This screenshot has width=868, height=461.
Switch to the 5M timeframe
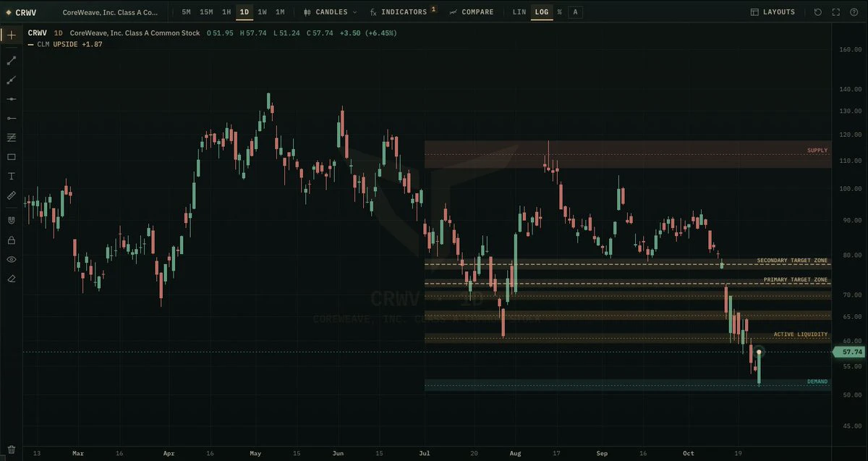pos(187,12)
